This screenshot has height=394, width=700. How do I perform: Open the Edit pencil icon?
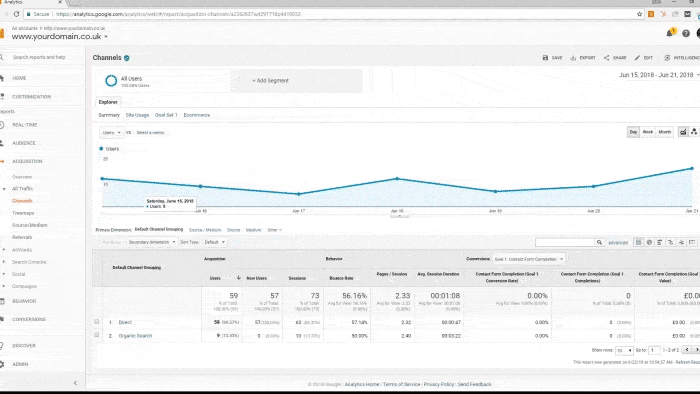pos(637,58)
